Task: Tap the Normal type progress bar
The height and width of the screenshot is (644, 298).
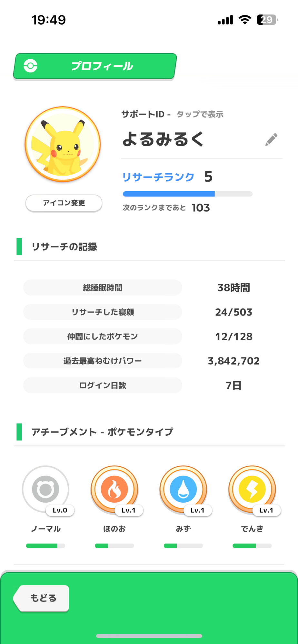Action: click(x=45, y=546)
